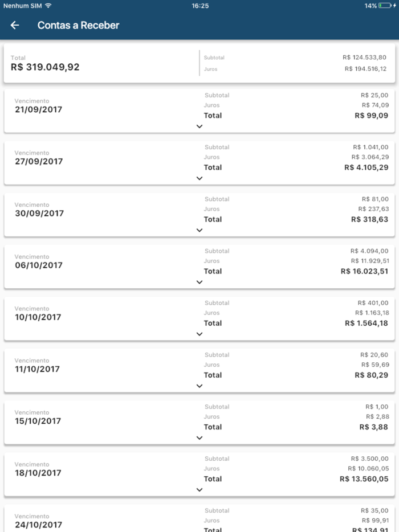Tap the Wi-Fi status icon
The width and height of the screenshot is (399, 532).
48,6
